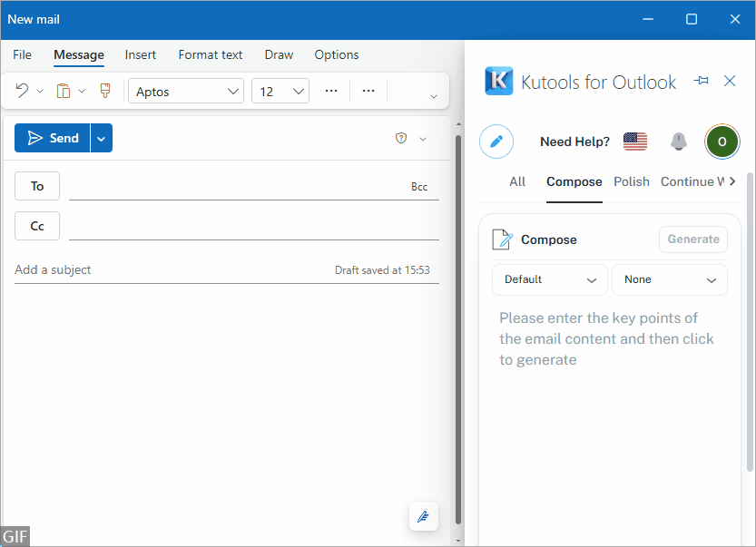
Task: Click the Undo arrow icon
Action: pos(22,91)
